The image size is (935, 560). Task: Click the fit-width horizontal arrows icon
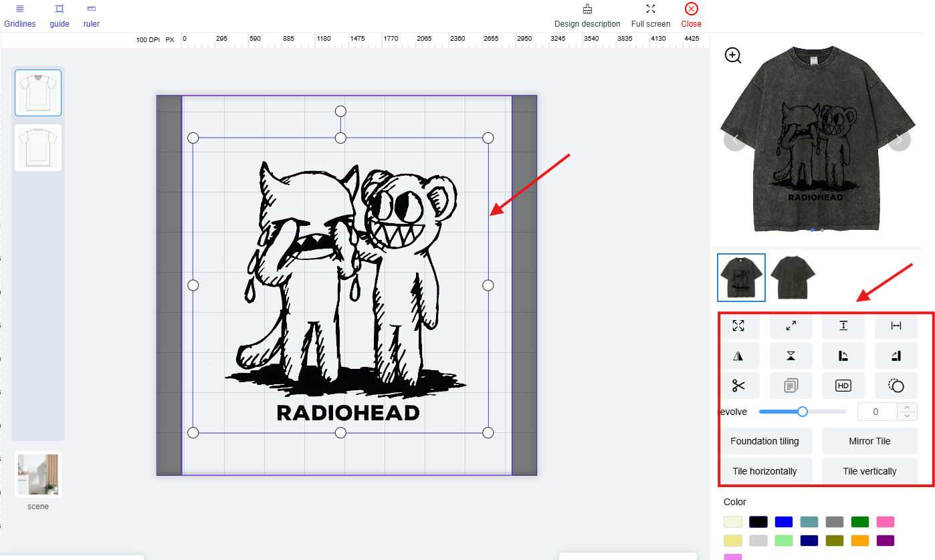[x=896, y=325]
